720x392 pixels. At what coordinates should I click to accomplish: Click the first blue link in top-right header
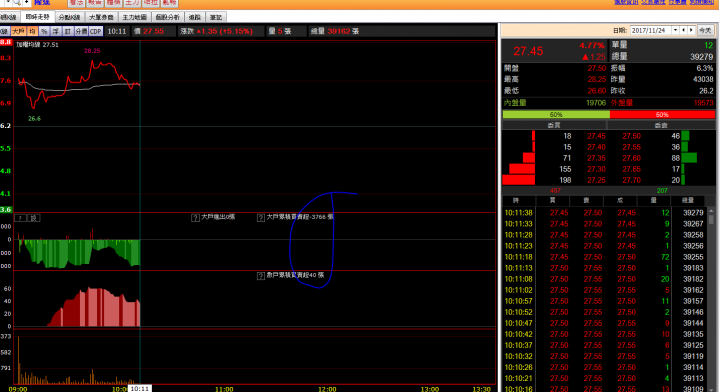click(626, 2)
